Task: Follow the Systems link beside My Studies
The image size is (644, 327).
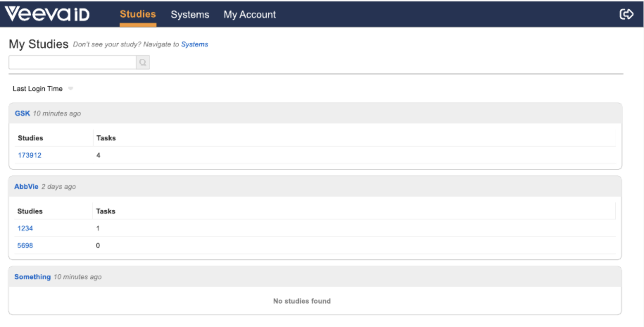Action: click(x=194, y=44)
